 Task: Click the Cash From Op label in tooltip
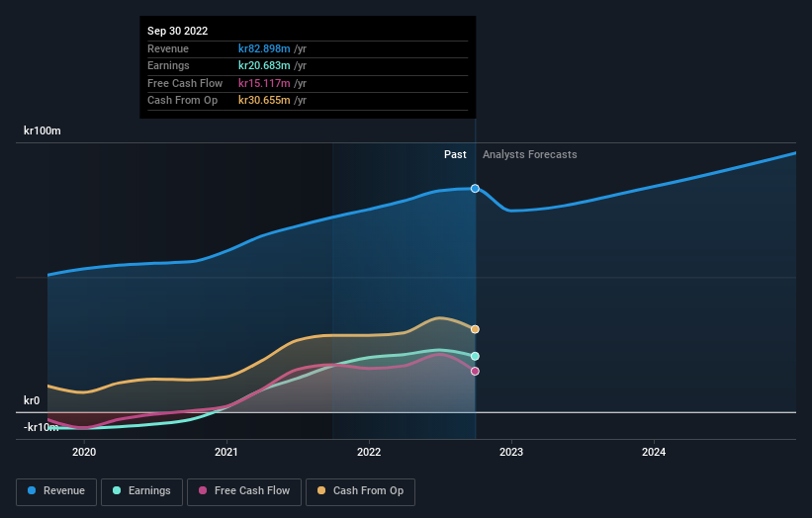click(182, 101)
